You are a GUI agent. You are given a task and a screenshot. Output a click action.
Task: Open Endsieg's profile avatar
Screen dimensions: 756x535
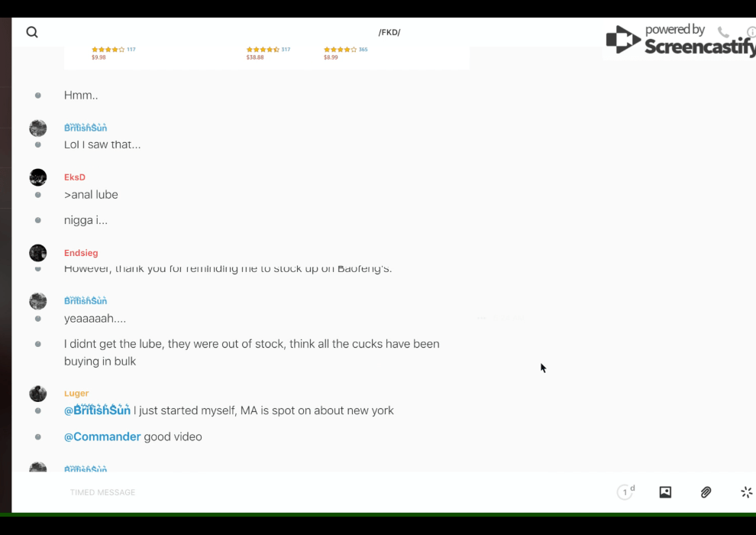[x=38, y=253]
